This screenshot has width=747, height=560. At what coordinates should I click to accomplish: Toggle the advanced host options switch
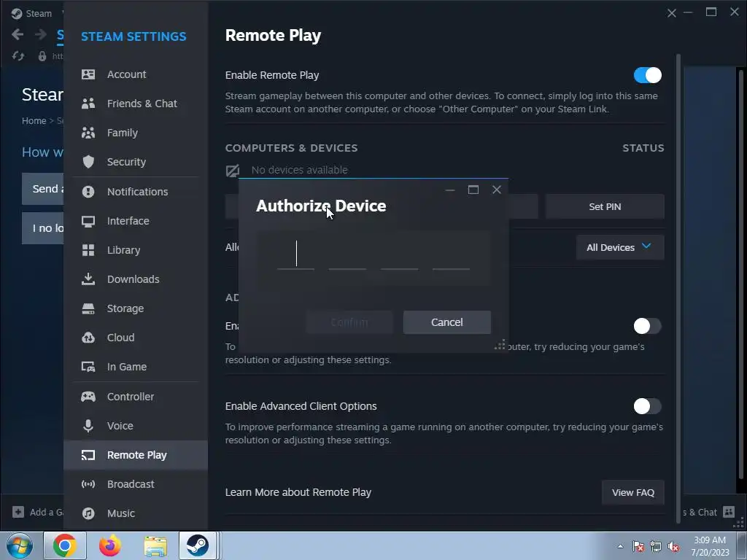(648, 326)
